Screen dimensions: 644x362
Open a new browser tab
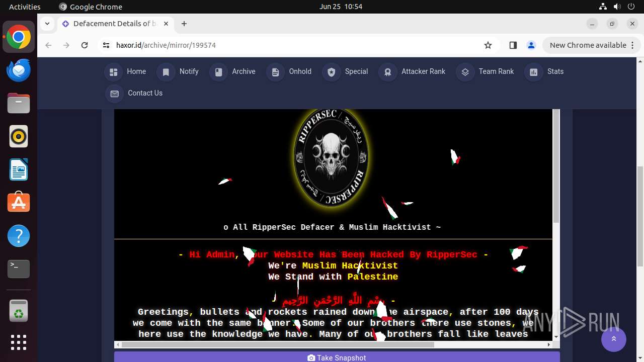184,24
